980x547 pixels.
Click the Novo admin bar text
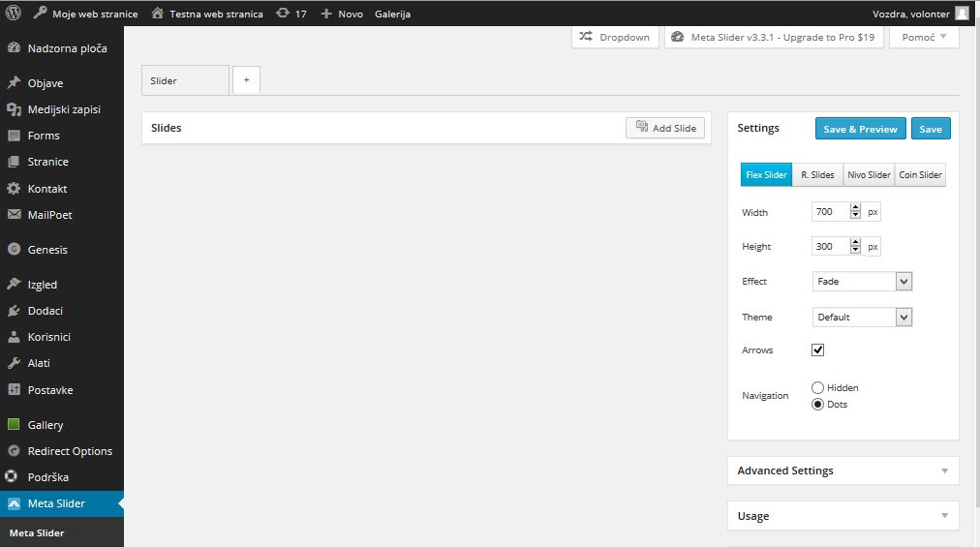click(x=351, y=14)
